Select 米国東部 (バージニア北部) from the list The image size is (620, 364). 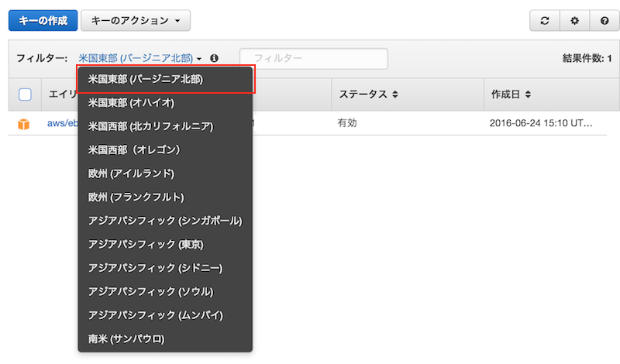[165, 80]
